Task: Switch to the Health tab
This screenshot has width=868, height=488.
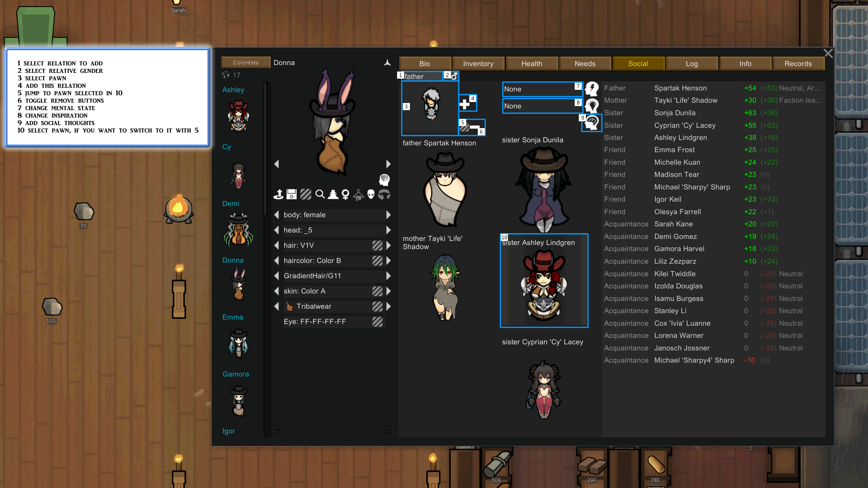Action: [x=531, y=64]
